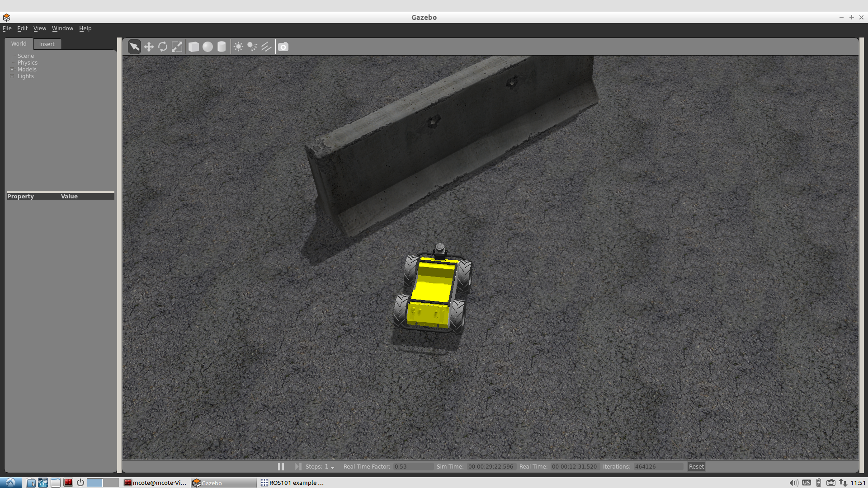
Task: Click the Reset button
Action: (x=696, y=466)
